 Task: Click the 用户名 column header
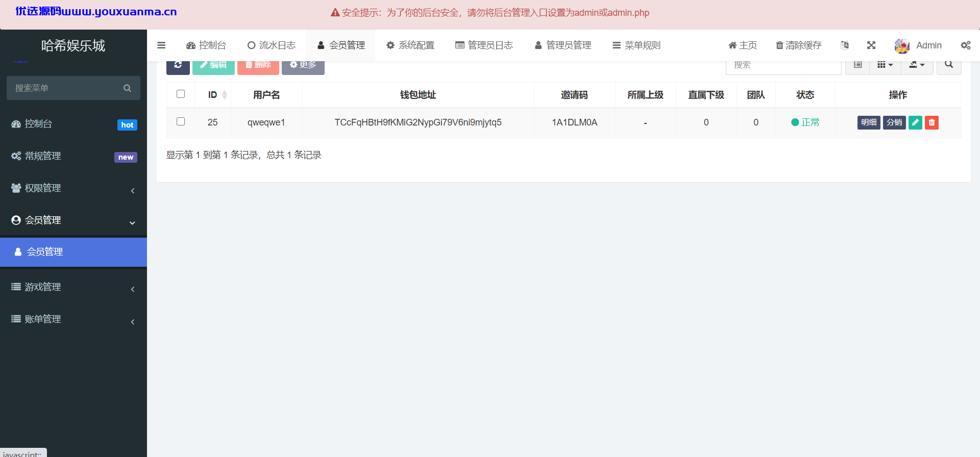point(266,95)
